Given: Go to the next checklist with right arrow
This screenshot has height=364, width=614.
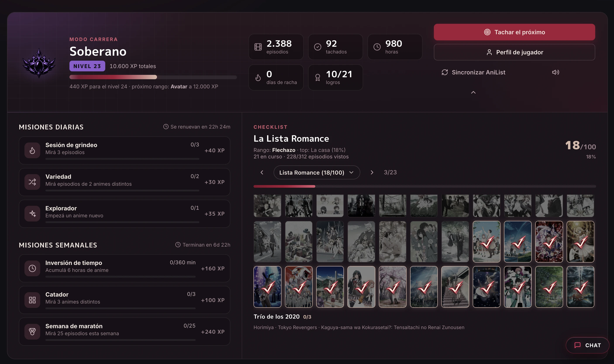Looking at the screenshot, I should point(372,172).
